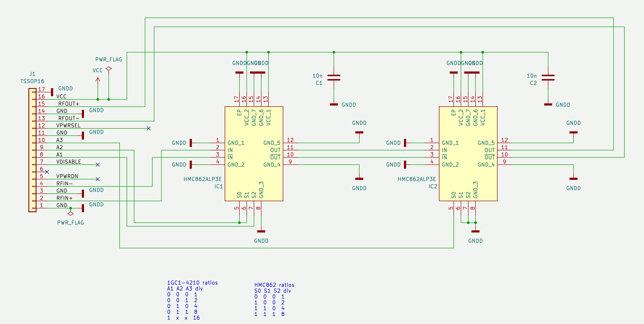
Task: Select the GNDD symbol at J1 pin 11
Action: click(x=83, y=136)
